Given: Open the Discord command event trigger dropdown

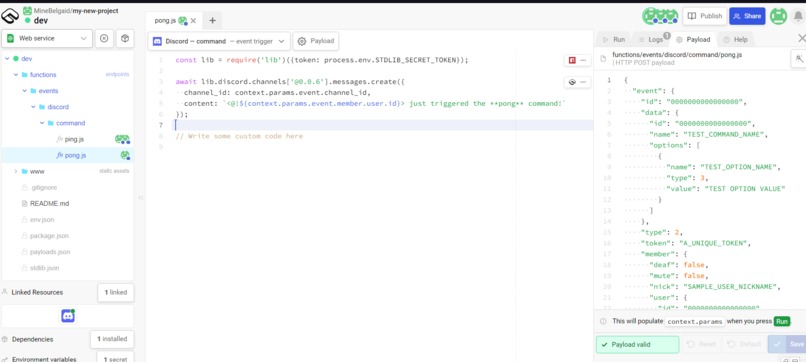Looking at the screenshot, I should click(x=219, y=41).
